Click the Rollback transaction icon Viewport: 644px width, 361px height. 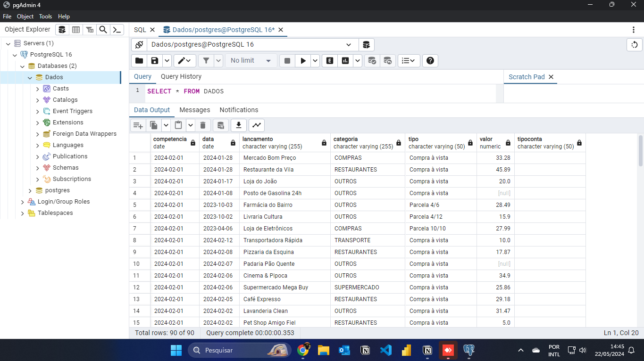point(388,60)
